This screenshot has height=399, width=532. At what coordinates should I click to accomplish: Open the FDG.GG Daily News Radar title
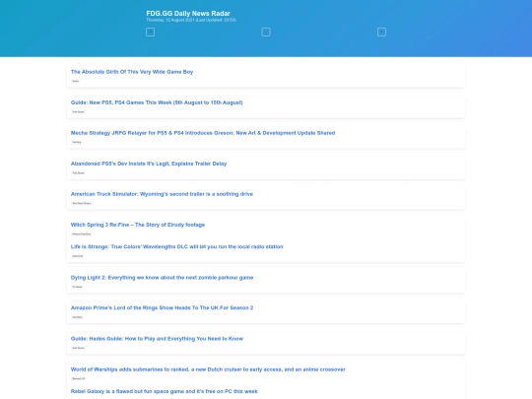coord(188,13)
